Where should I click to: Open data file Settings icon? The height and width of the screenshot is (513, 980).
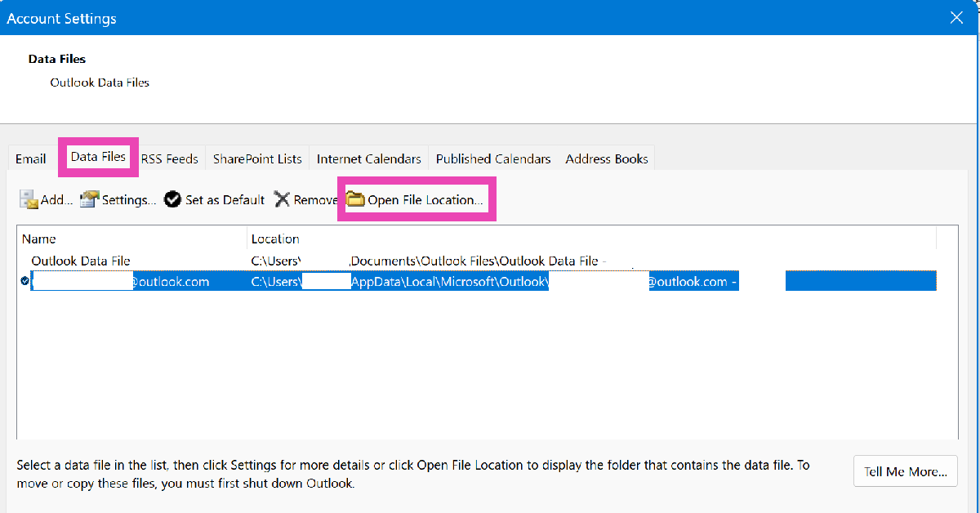coord(89,199)
